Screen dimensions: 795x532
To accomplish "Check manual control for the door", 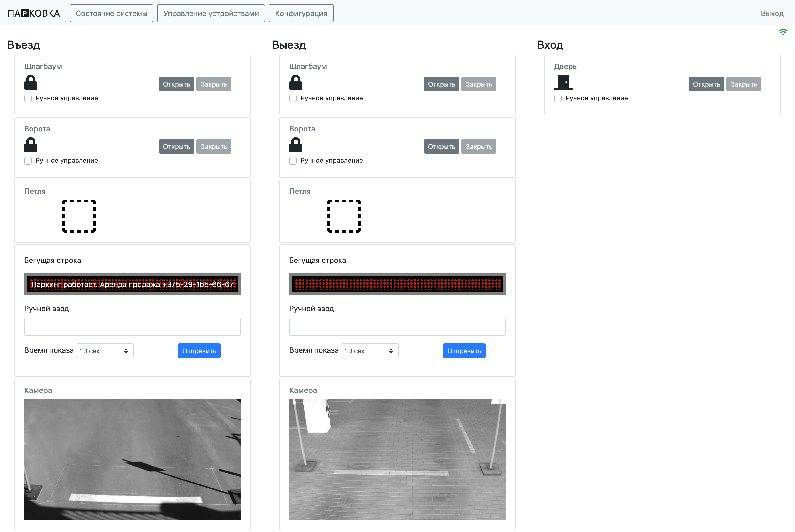I will coord(558,98).
